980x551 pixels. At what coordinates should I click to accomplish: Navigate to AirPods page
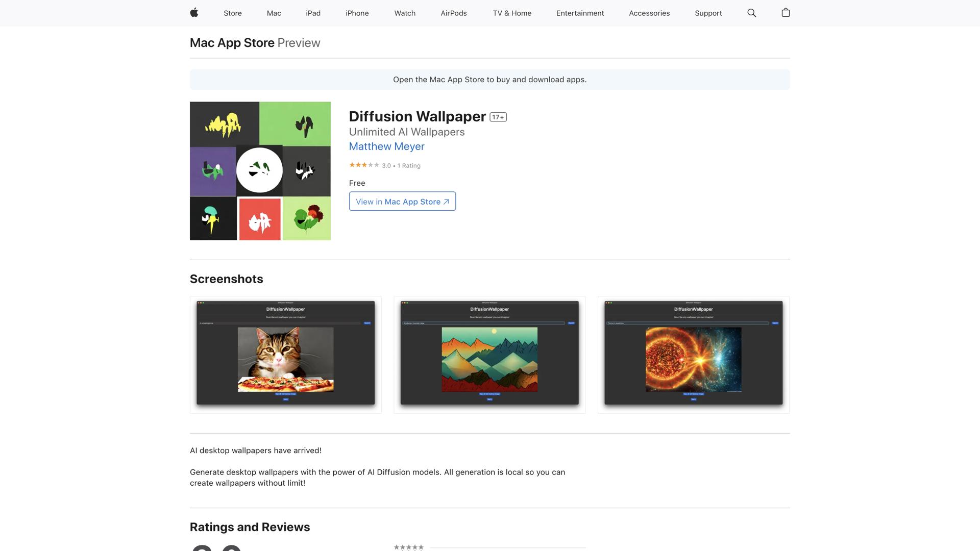point(453,13)
